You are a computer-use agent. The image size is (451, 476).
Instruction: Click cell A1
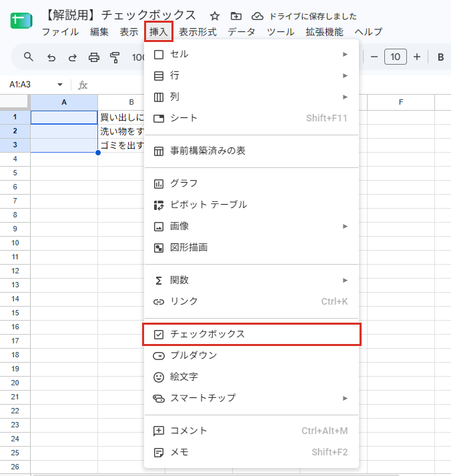click(64, 117)
